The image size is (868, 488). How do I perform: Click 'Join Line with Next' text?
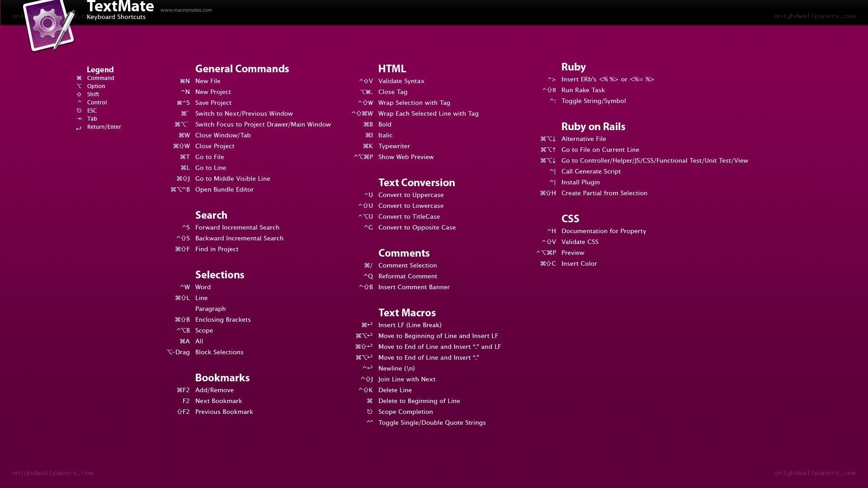pos(407,380)
